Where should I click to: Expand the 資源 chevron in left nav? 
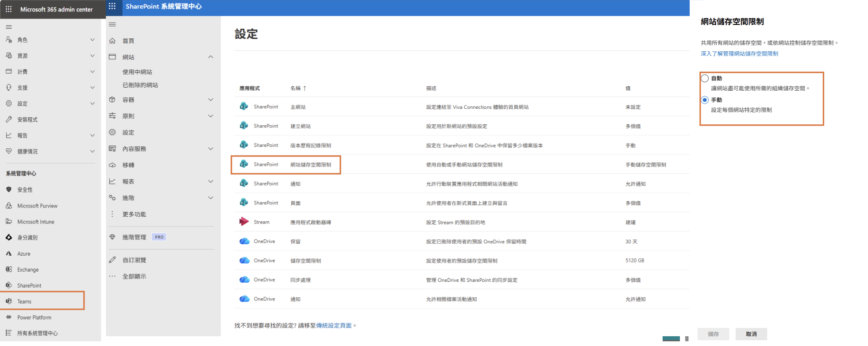tap(93, 55)
